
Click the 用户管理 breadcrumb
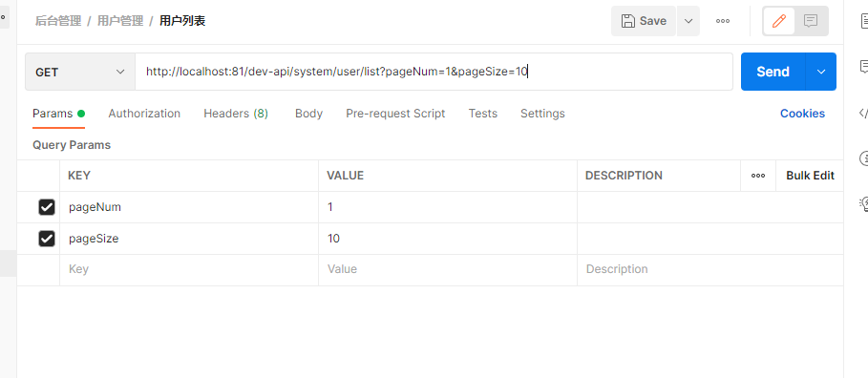point(120,21)
